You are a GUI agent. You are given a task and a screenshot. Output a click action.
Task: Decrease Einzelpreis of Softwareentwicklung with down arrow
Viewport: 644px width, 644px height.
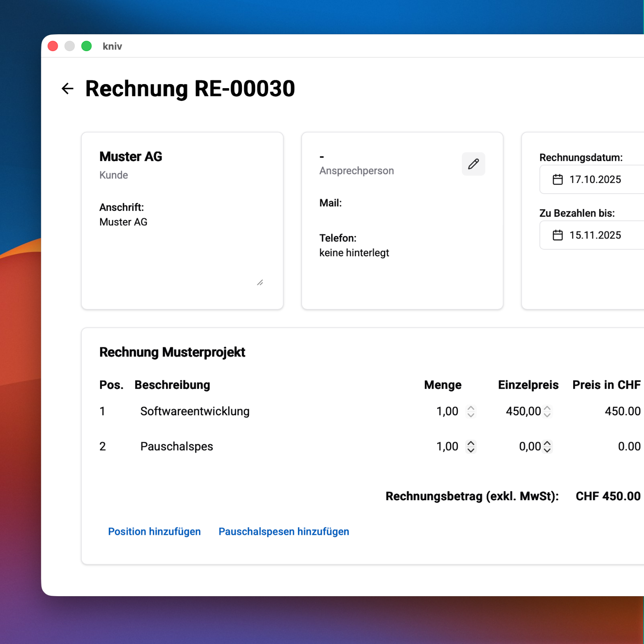[547, 415]
